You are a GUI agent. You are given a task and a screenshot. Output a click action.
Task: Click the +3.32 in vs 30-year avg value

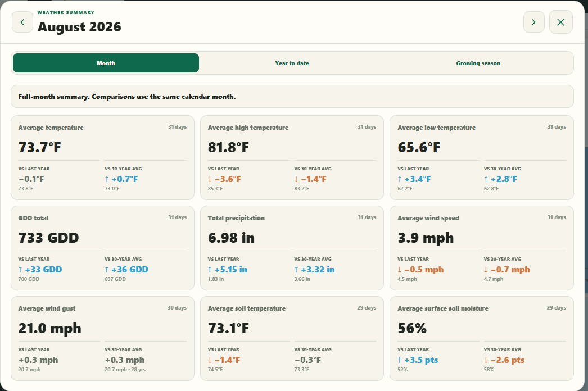click(314, 270)
